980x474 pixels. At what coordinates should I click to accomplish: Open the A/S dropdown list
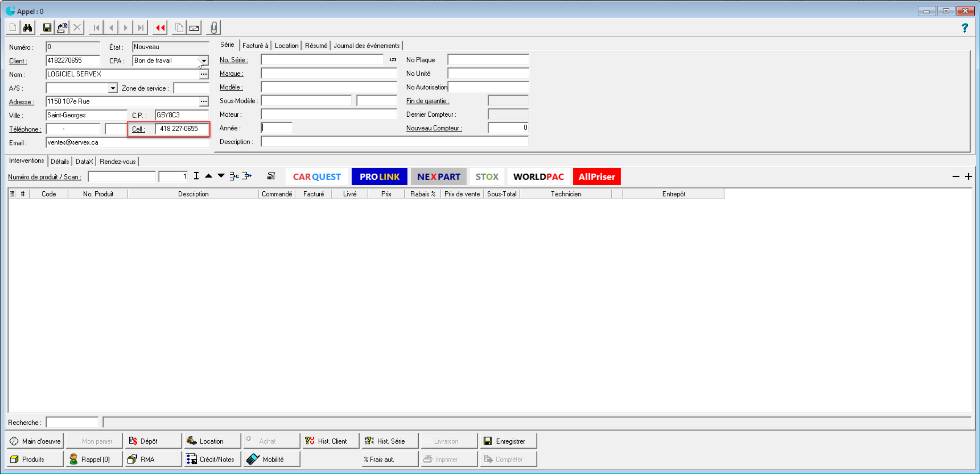113,88
